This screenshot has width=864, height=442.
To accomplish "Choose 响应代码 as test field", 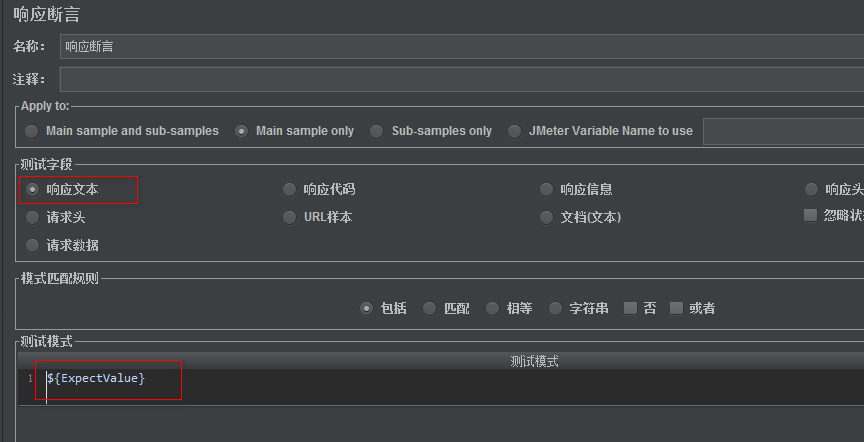I will [290, 189].
